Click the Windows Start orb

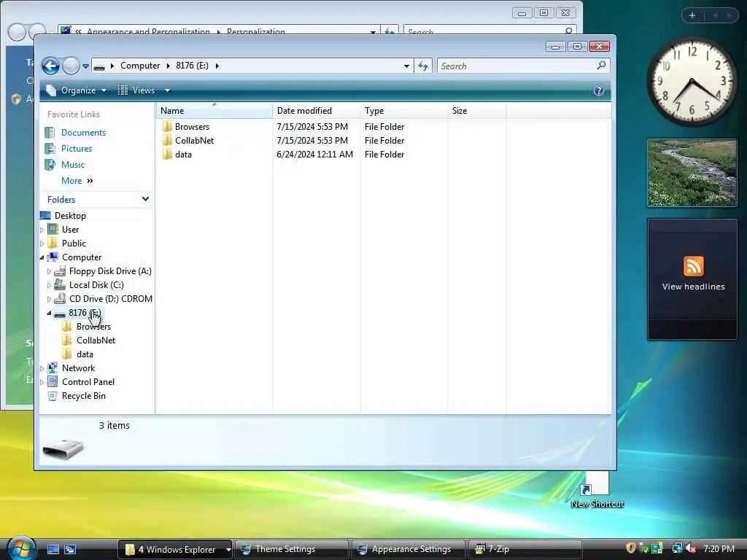pyautogui.click(x=21, y=548)
